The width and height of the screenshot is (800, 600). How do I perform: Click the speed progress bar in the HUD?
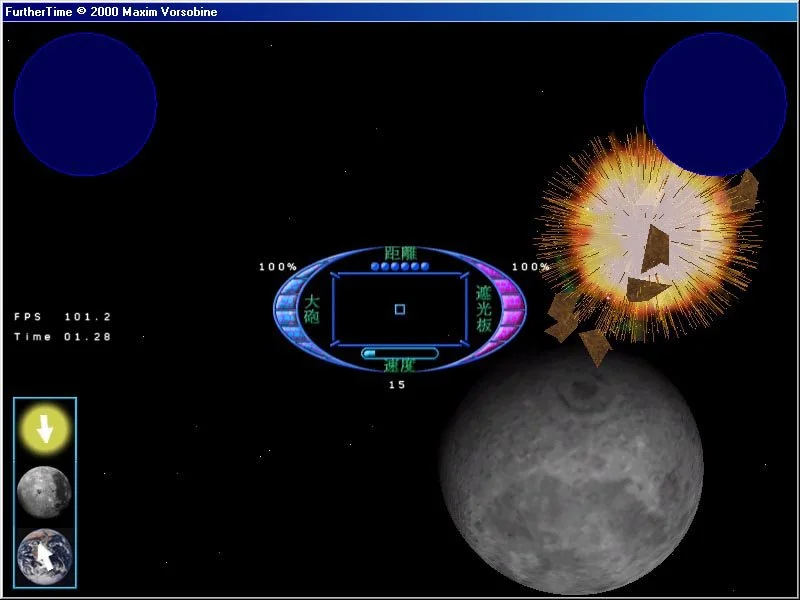[x=399, y=353]
